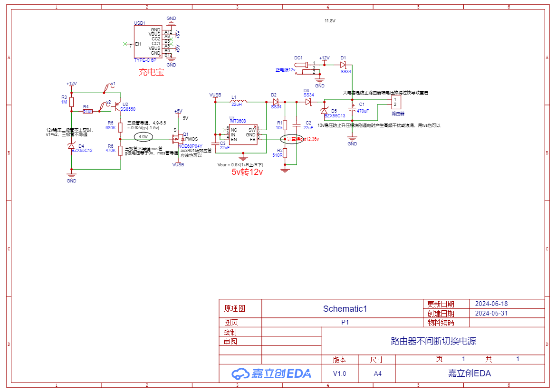Click the 物料编码 label cell
The width and height of the screenshot is (556, 392).
[441, 323]
